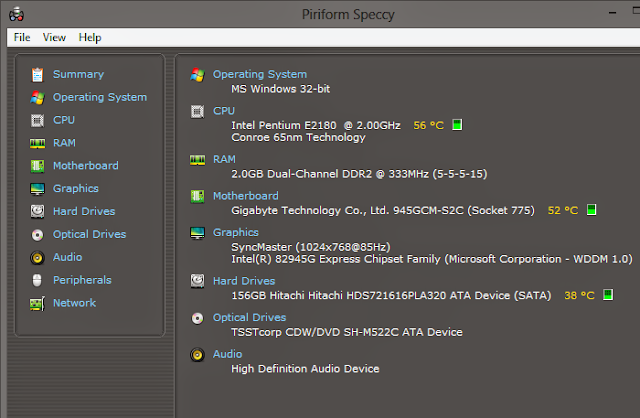Open the File menu
The image size is (640, 418).
[22, 37]
